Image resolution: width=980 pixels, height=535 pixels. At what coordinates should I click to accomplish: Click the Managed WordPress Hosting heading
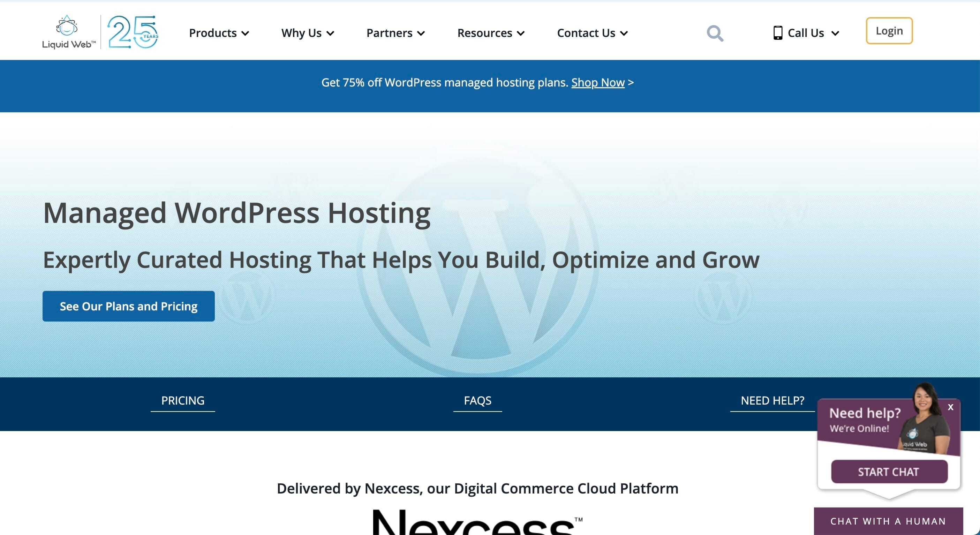point(237,213)
